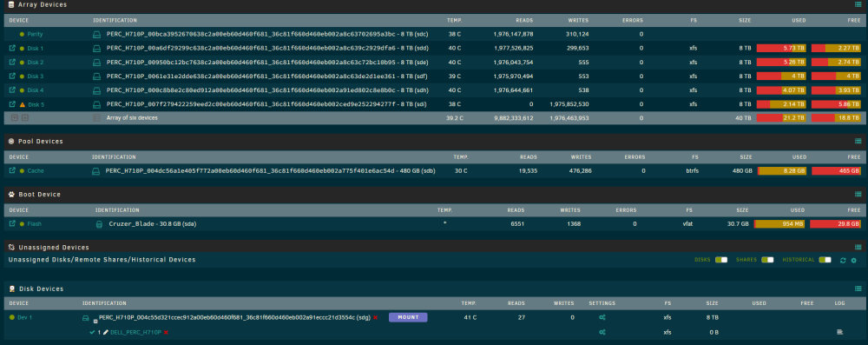Image resolution: width=868 pixels, height=345 pixels.
Task: Click the Flash device browse icon
Action: click(x=12, y=224)
